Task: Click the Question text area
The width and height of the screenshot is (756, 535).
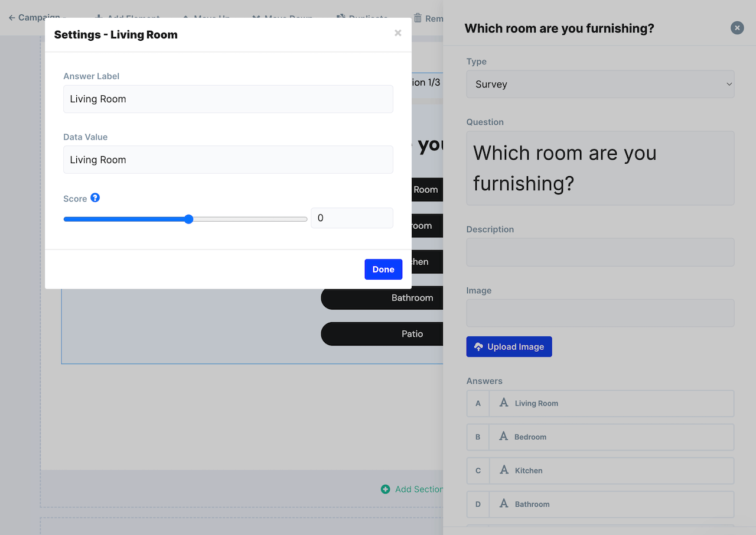Action: (600, 168)
